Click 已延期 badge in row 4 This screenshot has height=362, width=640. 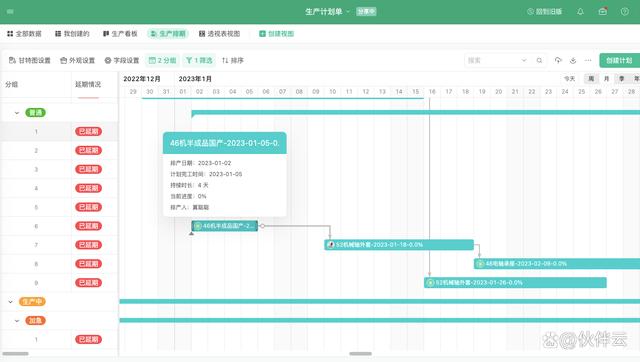pos(88,188)
